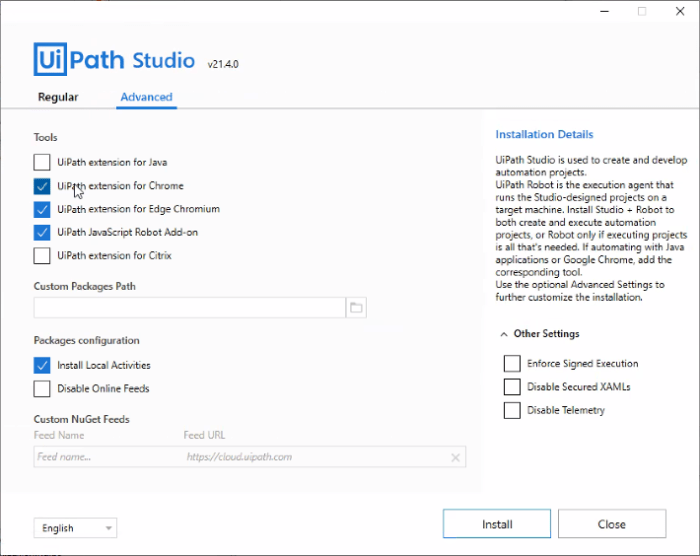Click the UiPath Studio logo

[114, 59]
